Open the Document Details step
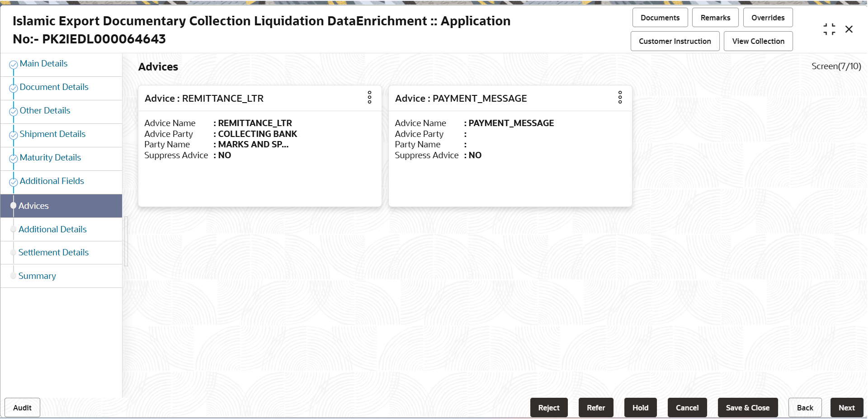This screenshot has height=419, width=868. tap(54, 87)
